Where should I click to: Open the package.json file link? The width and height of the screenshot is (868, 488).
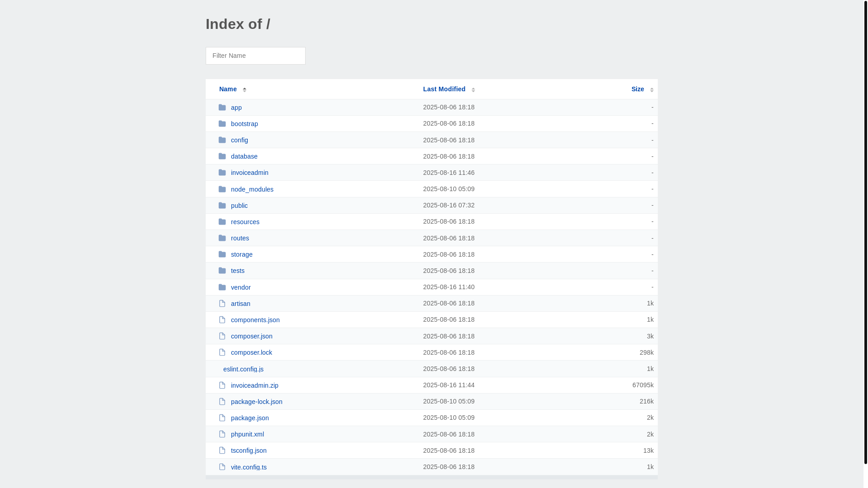(x=250, y=418)
